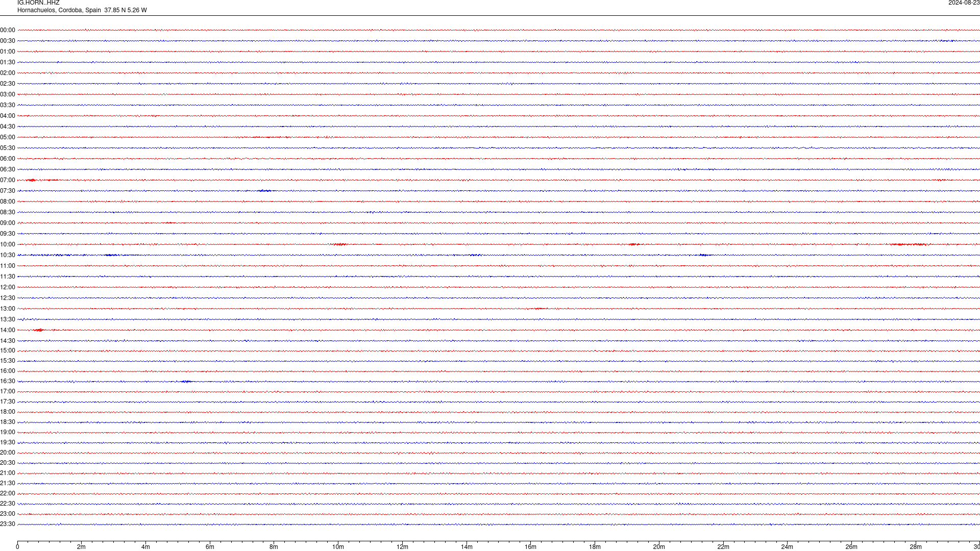980x551 pixels.
Task: Select the 00:30 trace time label
Action: (8, 41)
